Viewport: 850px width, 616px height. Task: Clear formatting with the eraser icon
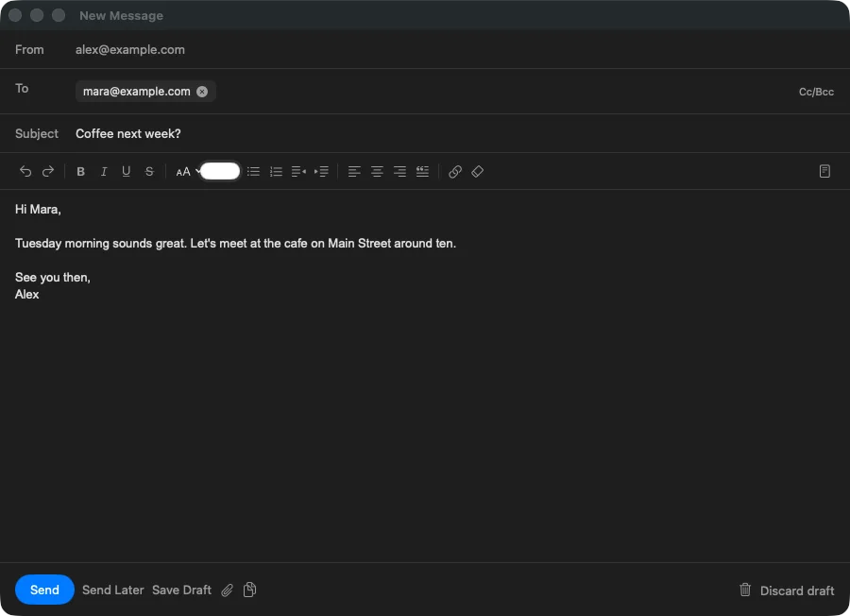pyautogui.click(x=478, y=171)
